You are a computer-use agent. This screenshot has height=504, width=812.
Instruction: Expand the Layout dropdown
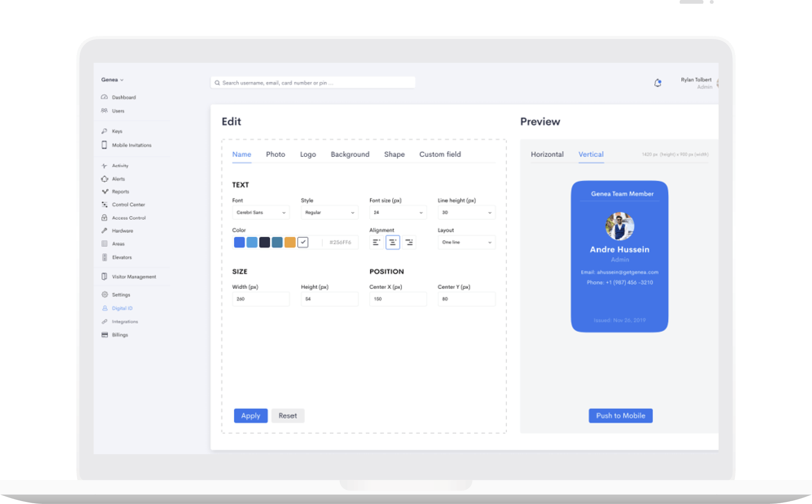(466, 242)
